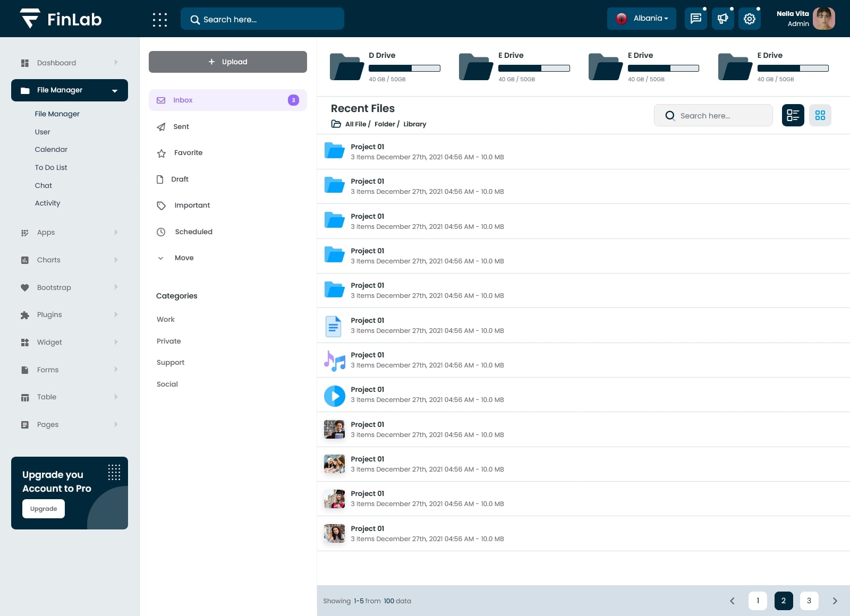Click the D Drive folder icon
The width and height of the screenshot is (850, 616).
[346, 67]
